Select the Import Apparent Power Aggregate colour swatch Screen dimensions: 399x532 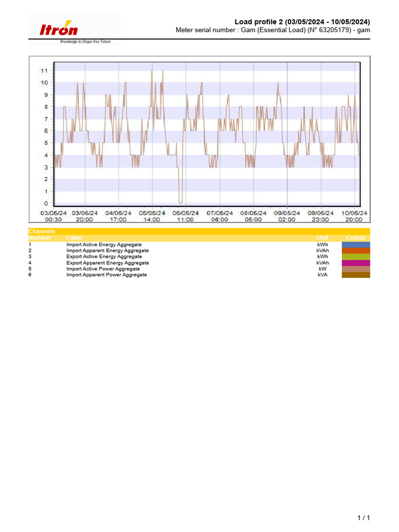pos(355,275)
